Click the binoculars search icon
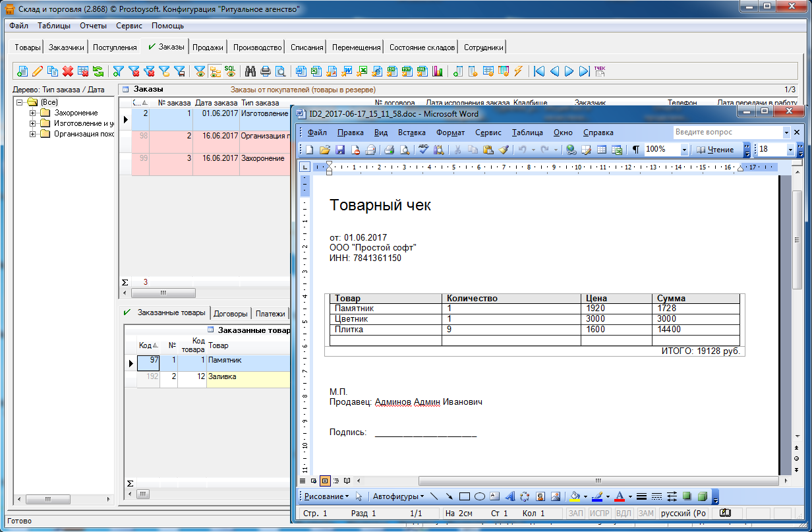This screenshot has height=532, width=812. tap(250, 71)
